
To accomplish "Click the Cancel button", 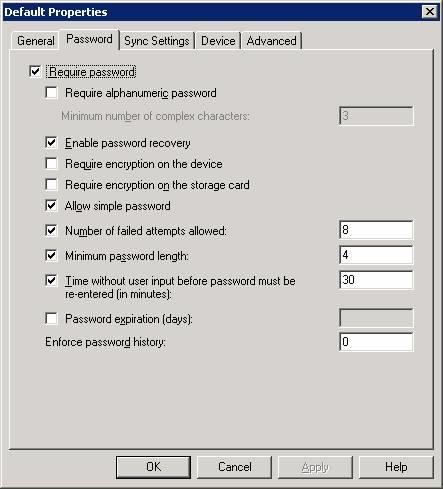I will coord(235,467).
